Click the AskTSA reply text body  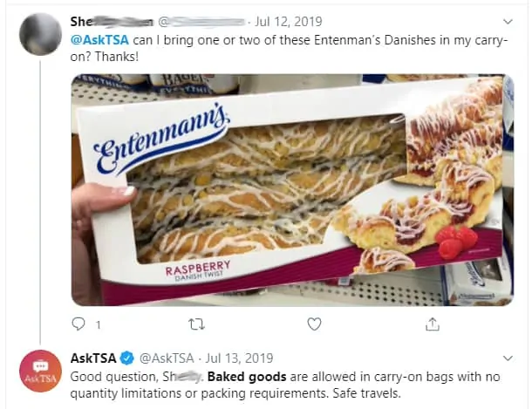tap(285, 385)
